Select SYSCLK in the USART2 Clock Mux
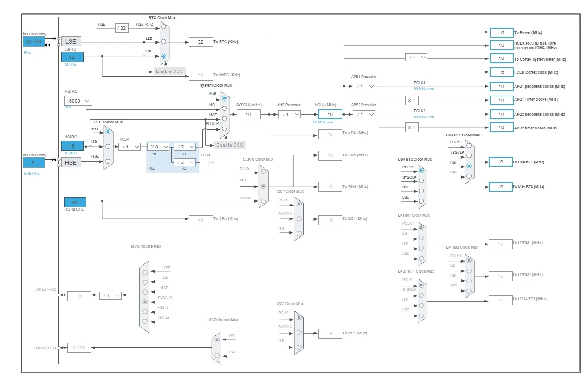The image size is (588, 379). tap(421, 180)
